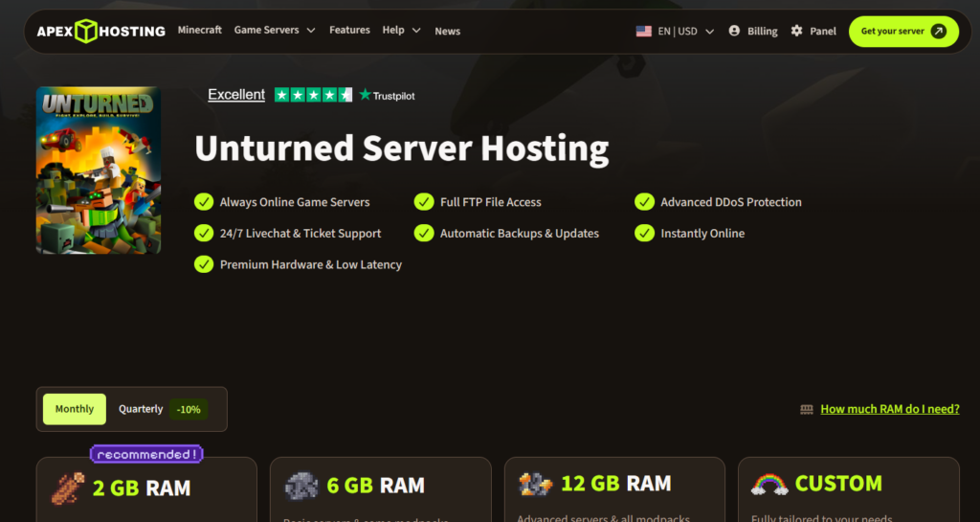
Task: Expand the Help menu chevron
Action: click(x=416, y=30)
